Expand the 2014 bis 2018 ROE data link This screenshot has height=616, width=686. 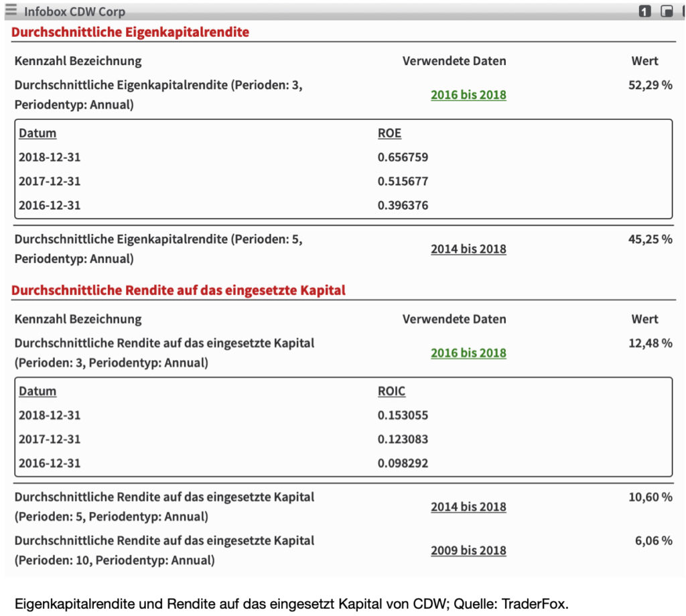tap(468, 249)
